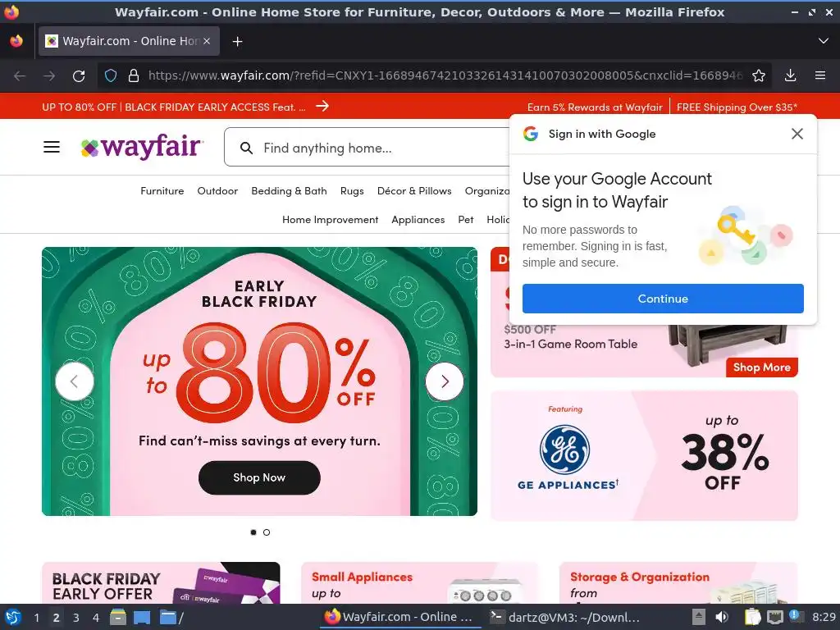840x630 pixels.
Task: Click the search magnifier icon
Action: point(246,148)
